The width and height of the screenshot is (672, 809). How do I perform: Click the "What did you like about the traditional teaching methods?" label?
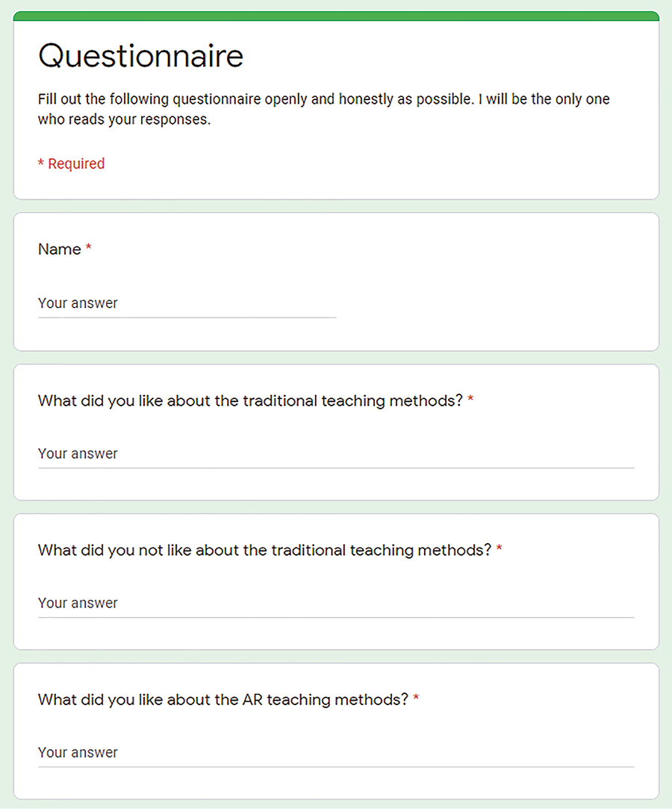click(250, 401)
